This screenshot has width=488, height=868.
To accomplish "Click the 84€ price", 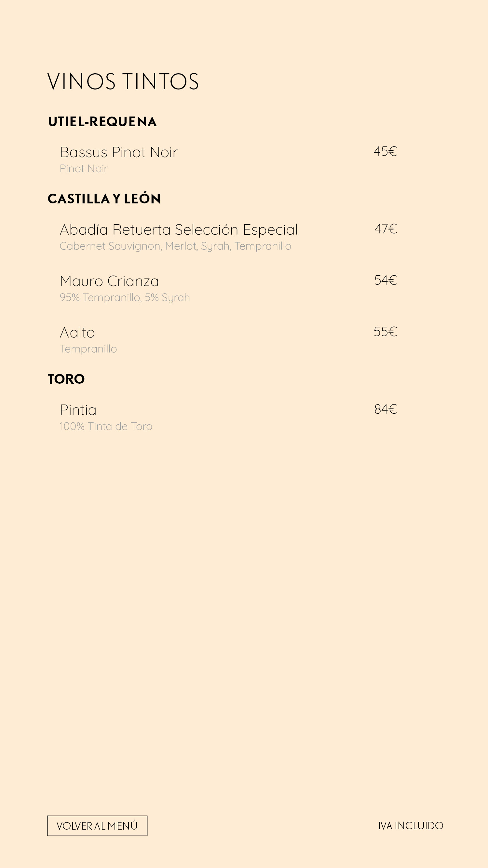I will point(386,409).
